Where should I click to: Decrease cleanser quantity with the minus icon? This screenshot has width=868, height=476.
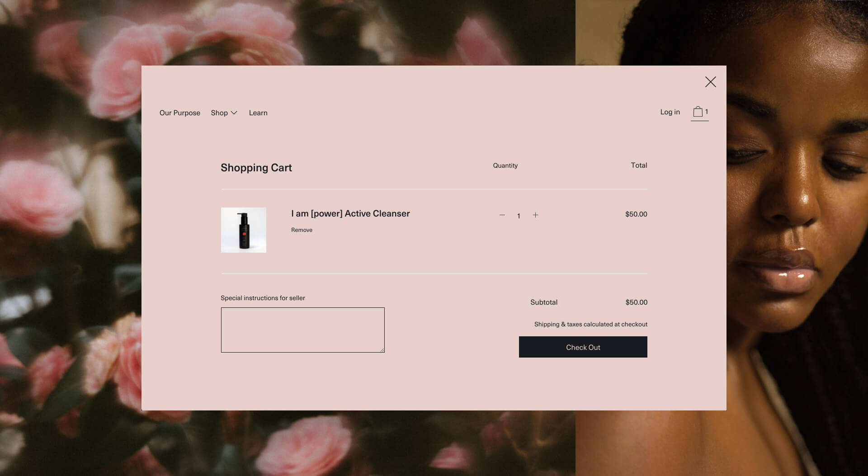[x=502, y=215]
